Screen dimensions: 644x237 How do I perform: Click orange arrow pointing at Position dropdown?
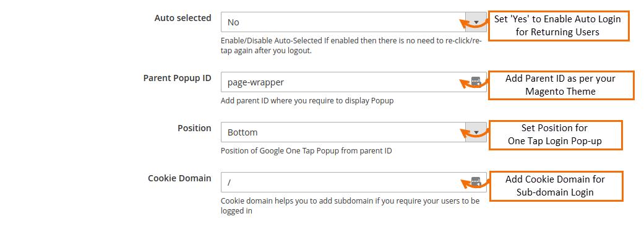click(x=473, y=133)
